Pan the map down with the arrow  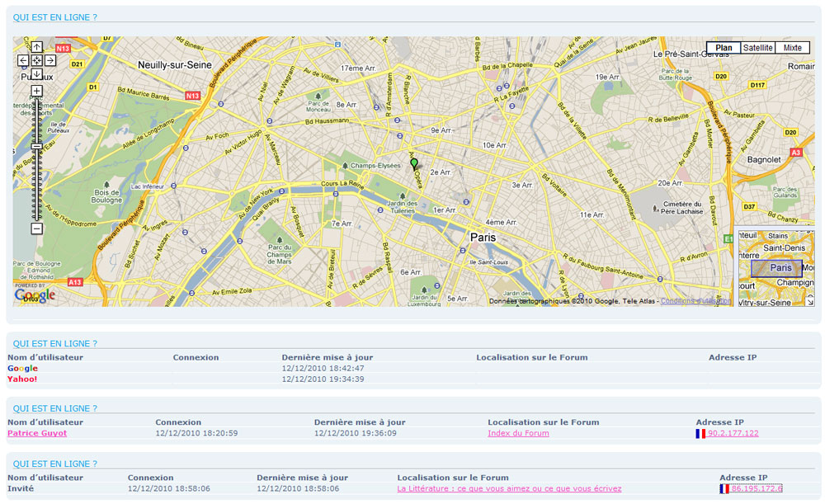[x=36, y=73]
